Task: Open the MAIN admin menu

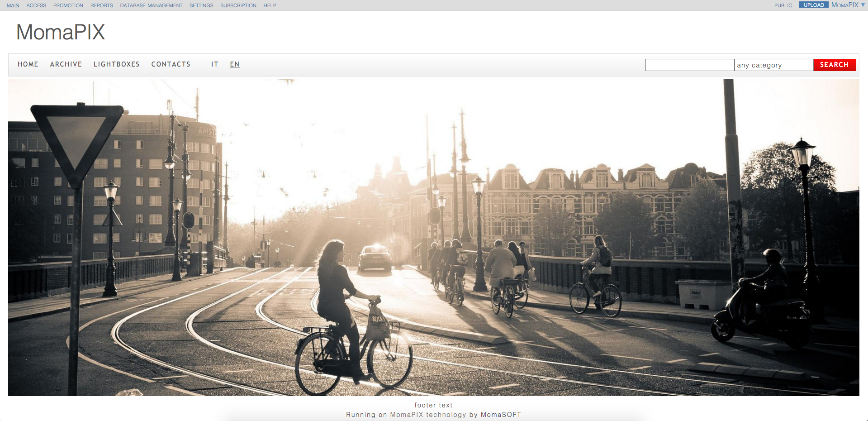Action: [x=13, y=5]
